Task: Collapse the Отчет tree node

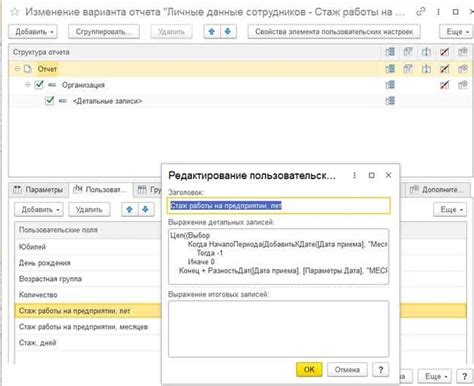Action: pyautogui.click(x=17, y=69)
